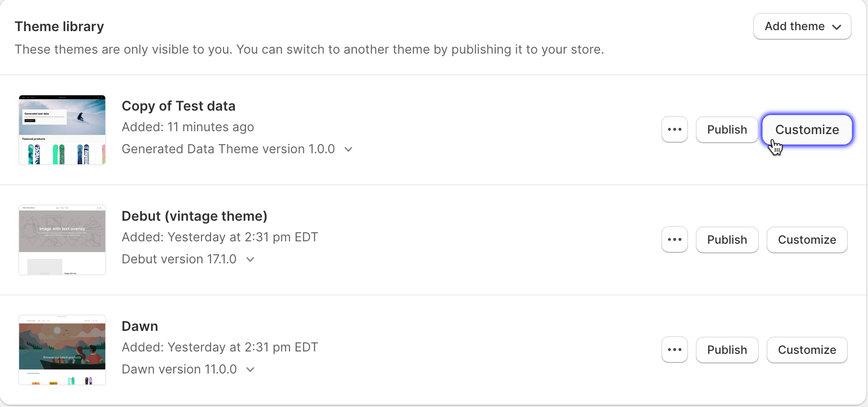Viewport: 868px width, 407px height.
Task: Customize the Copy of Test data theme
Action: [x=807, y=129]
